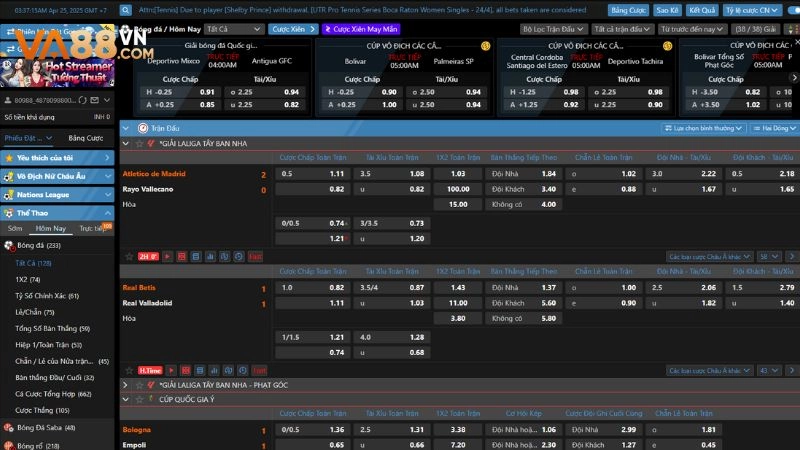Favorite the Cúp Quốc Gia Ý league star
The height and width of the screenshot is (450, 800).
click(x=139, y=399)
